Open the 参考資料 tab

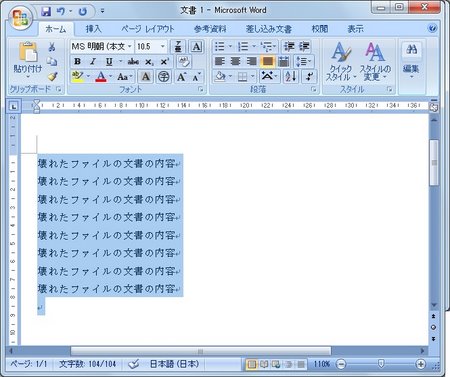[x=210, y=29]
